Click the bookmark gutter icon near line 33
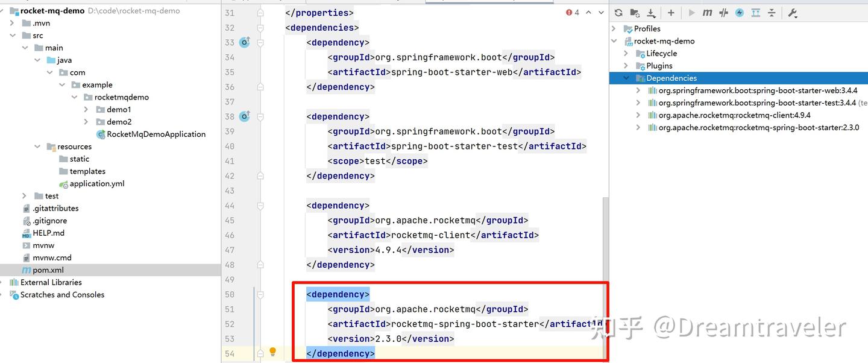Image resolution: width=868 pixels, height=363 pixels. 245,42
